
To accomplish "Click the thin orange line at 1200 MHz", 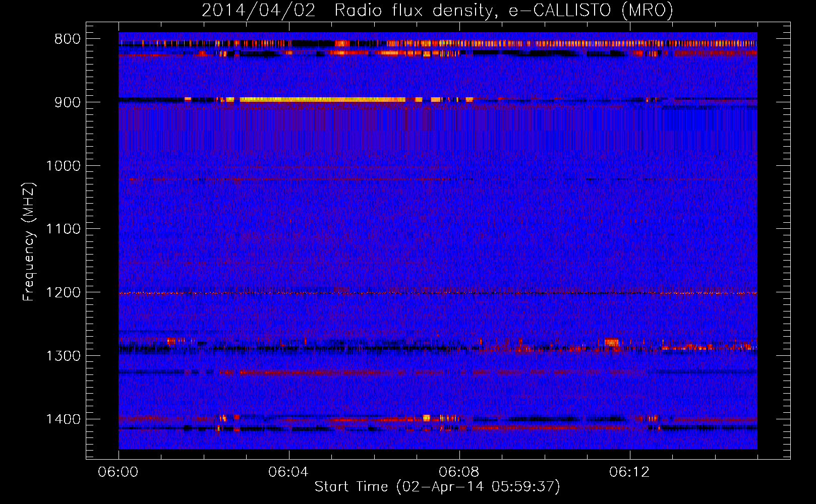I will pyautogui.click(x=438, y=293).
